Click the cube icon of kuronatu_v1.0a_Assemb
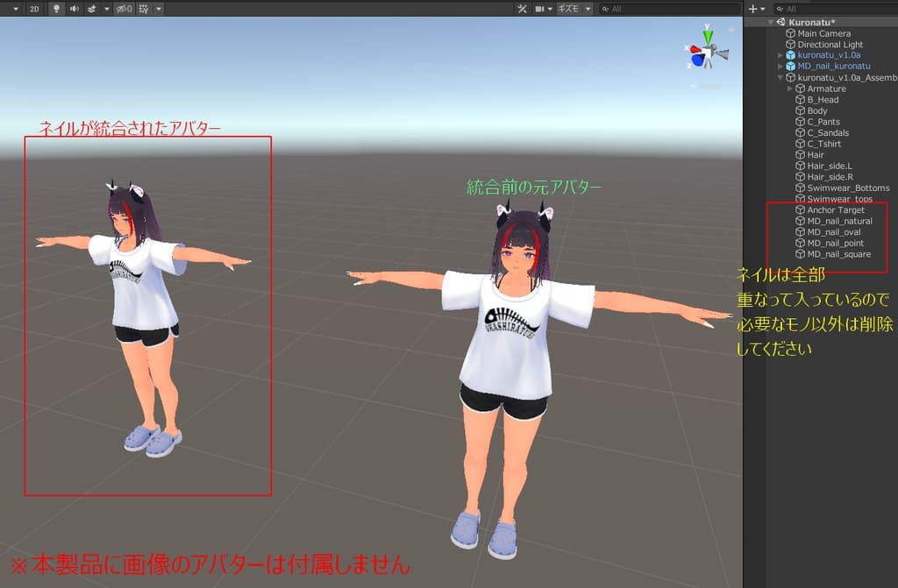The image size is (898, 588). [x=790, y=77]
